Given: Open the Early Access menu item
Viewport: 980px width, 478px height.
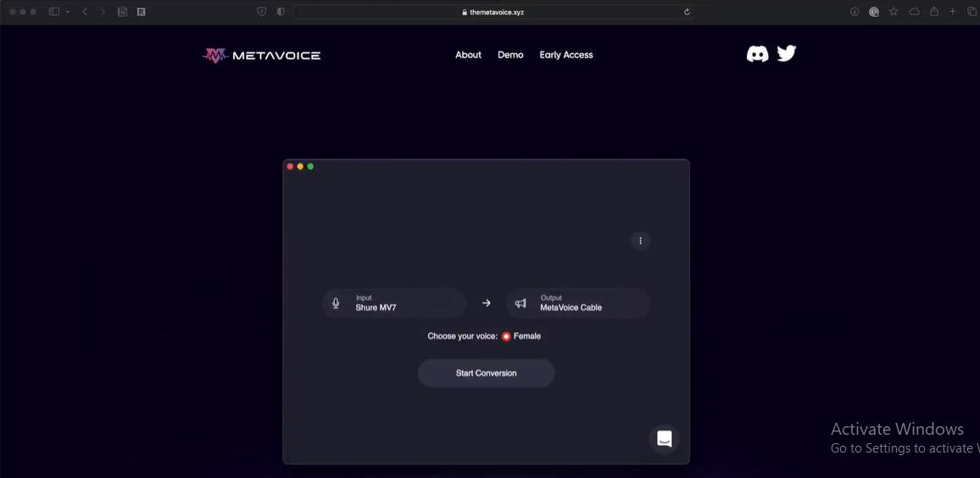Looking at the screenshot, I should point(566,55).
